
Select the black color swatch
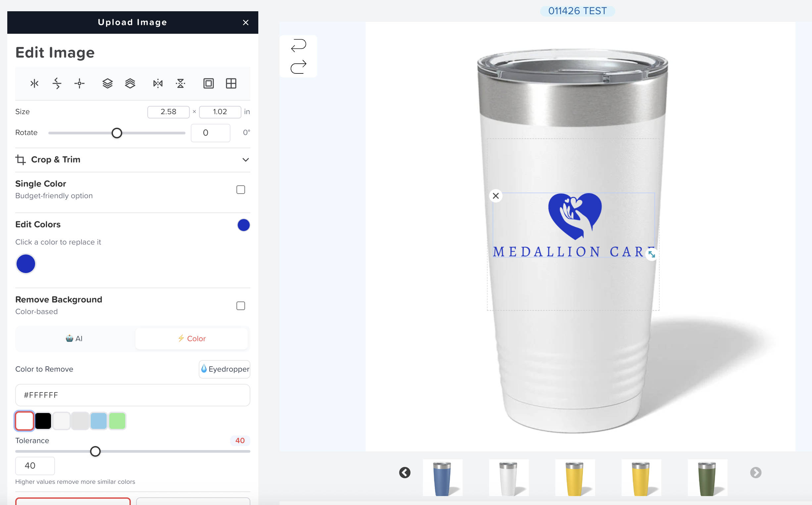click(43, 421)
